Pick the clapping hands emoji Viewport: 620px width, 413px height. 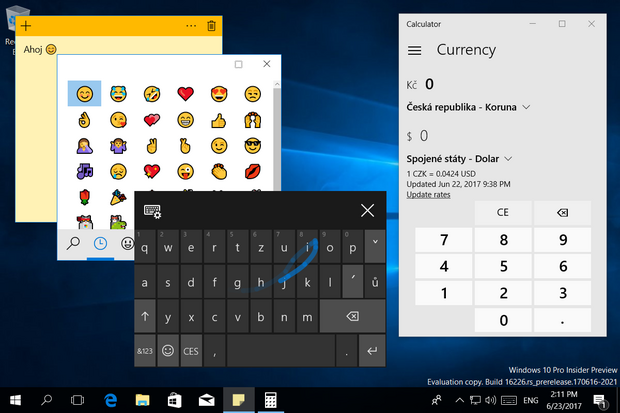coord(219,171)
